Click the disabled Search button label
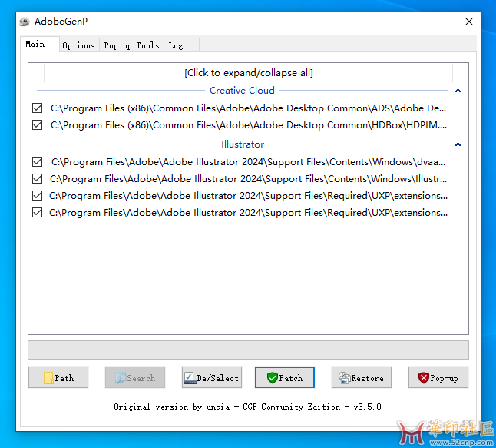The height and width of the screenshot is (448, 496). pyautogui.click(x=141, y=378)
